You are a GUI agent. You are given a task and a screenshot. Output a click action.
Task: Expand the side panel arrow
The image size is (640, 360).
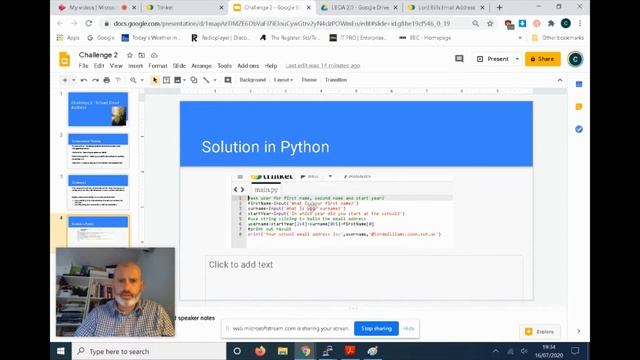tap(578, 331)
